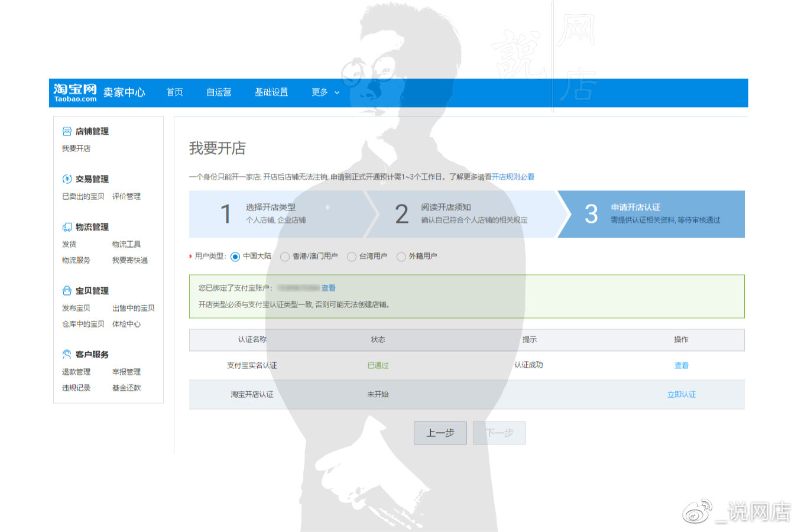This screenshot has width=798, height=532.
Task: Go to 首页 in the top menu
Action: tap(174, 92)
